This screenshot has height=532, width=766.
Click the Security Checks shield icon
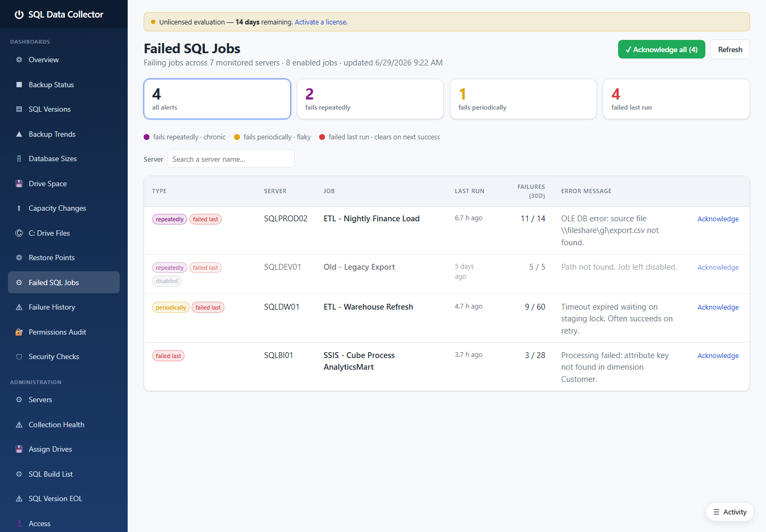click(x=19, y=356)
